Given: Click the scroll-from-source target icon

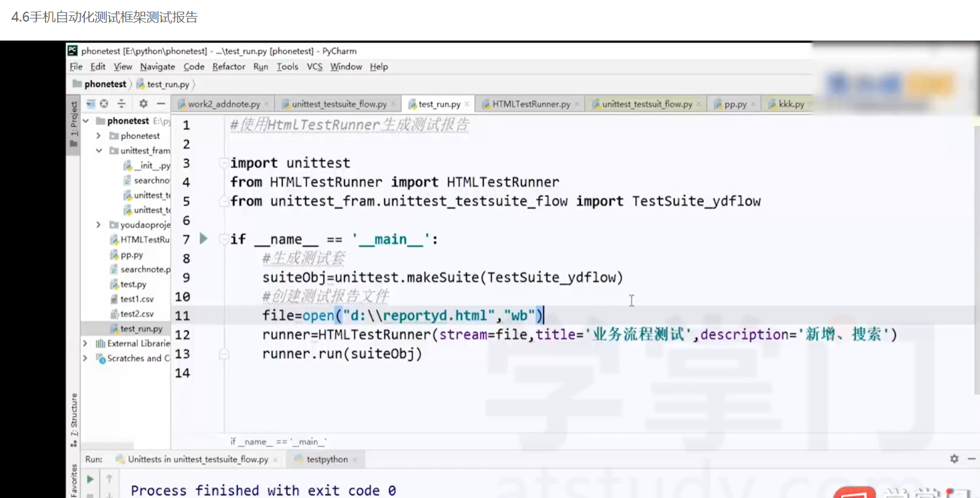Looking at the screenshot, I should (x=104, y=104).
